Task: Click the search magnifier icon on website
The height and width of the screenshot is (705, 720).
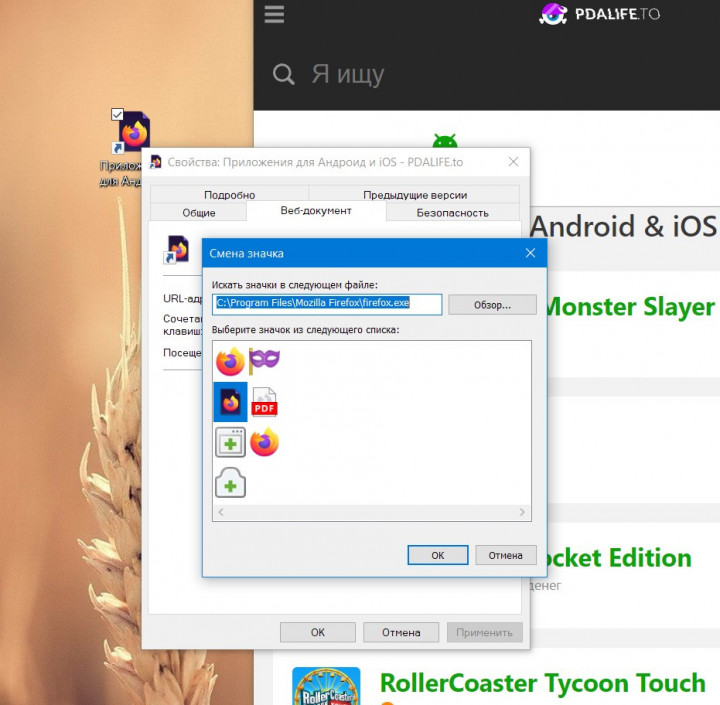Action: pyautogui.click(x=284, y=74)
